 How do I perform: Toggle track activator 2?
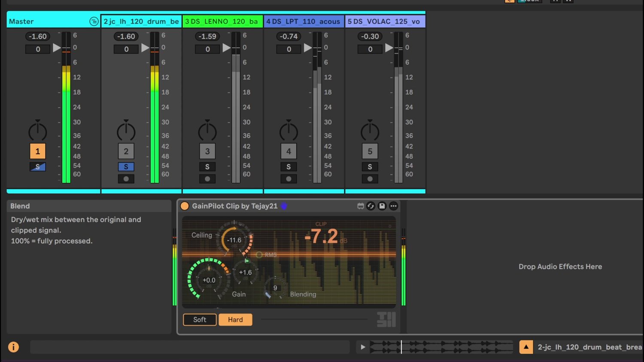click(x=126, y=151)
